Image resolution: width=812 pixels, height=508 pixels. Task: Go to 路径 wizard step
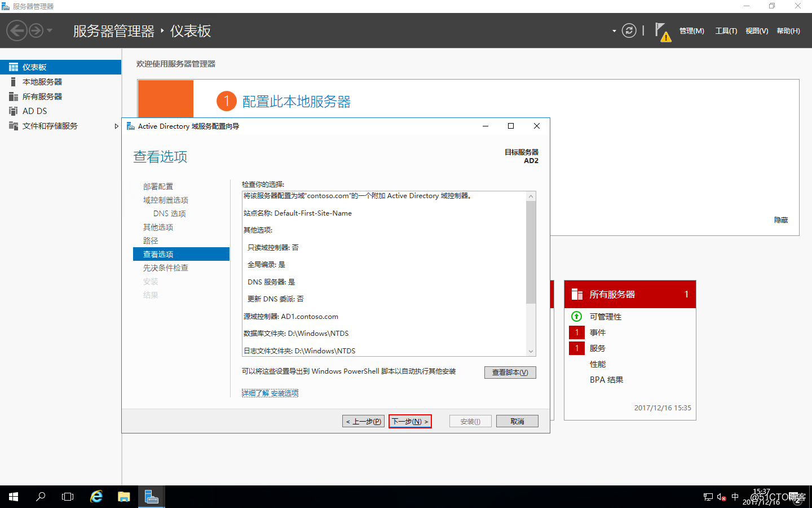(x=151, y=240)
